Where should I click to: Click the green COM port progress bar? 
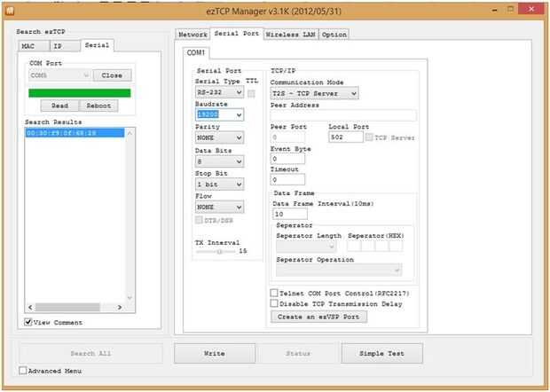80,93
